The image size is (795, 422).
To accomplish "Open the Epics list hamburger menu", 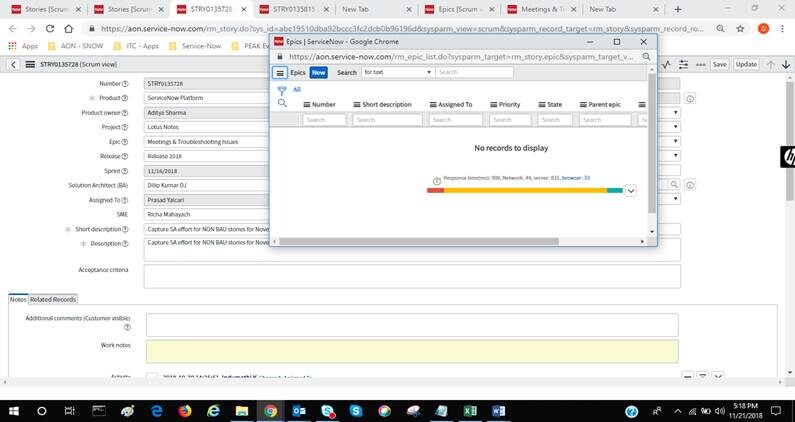I will pos(280,73).
